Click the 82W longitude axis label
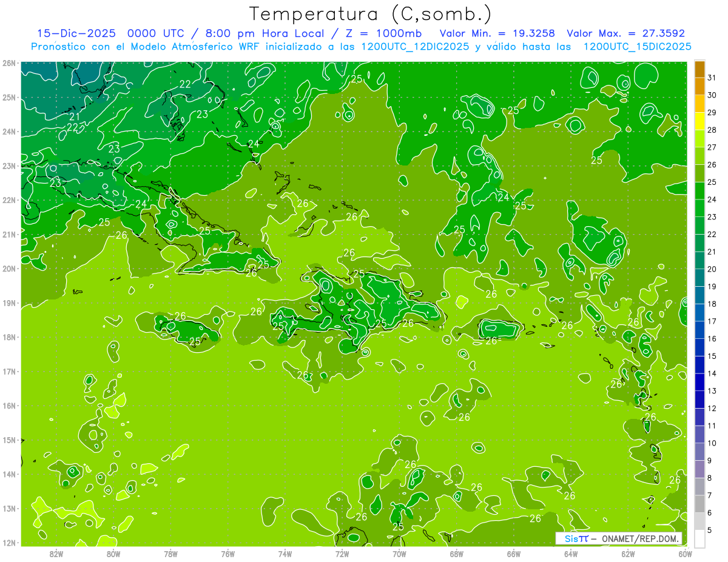Image resolution: width=728 pixels, height=562 pixels. pos(56,554)
